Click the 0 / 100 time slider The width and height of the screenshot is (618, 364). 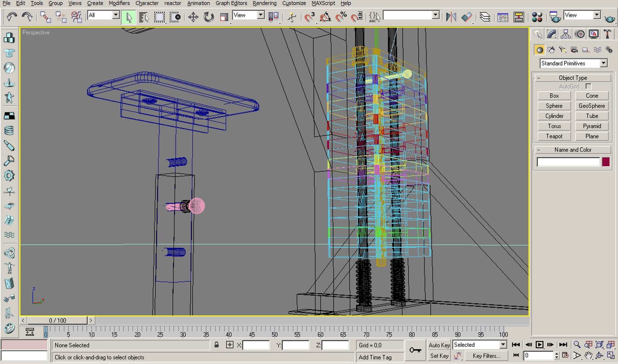[57, 321]
